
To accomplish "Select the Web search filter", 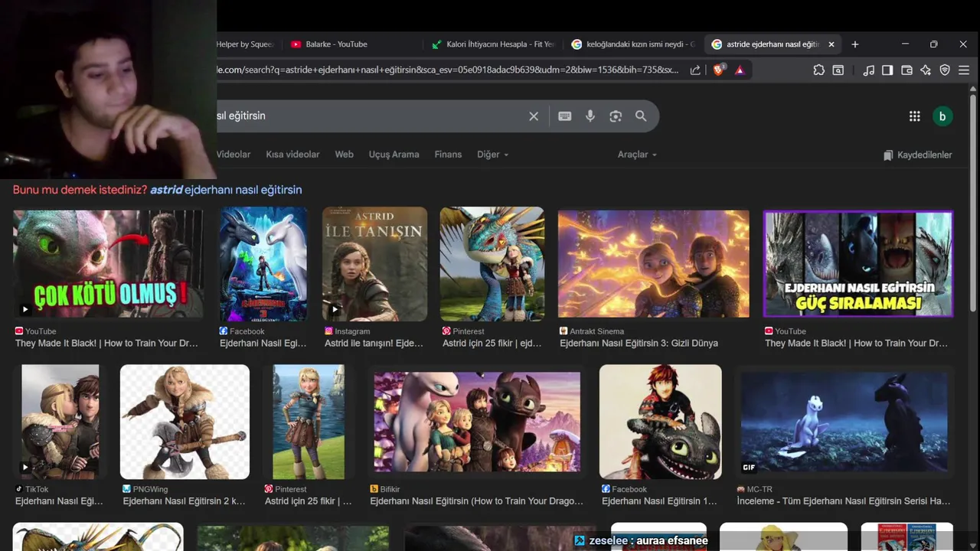I will click(x=344, y=155).
